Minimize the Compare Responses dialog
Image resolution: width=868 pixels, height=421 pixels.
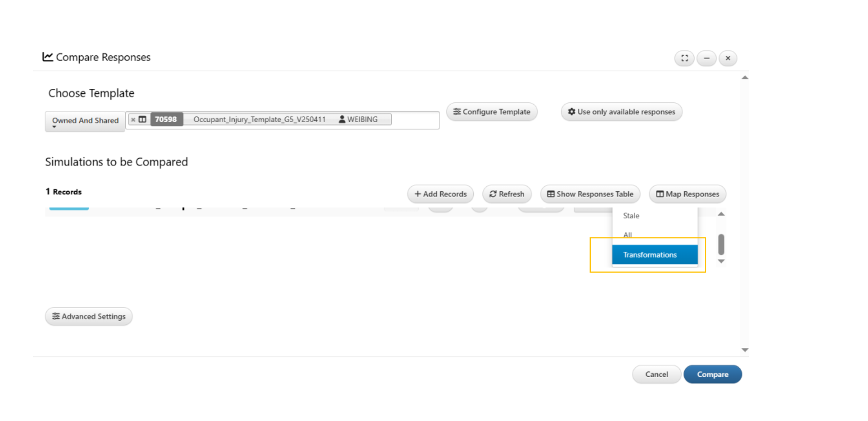pyautogui.click(x=706, y=58)
